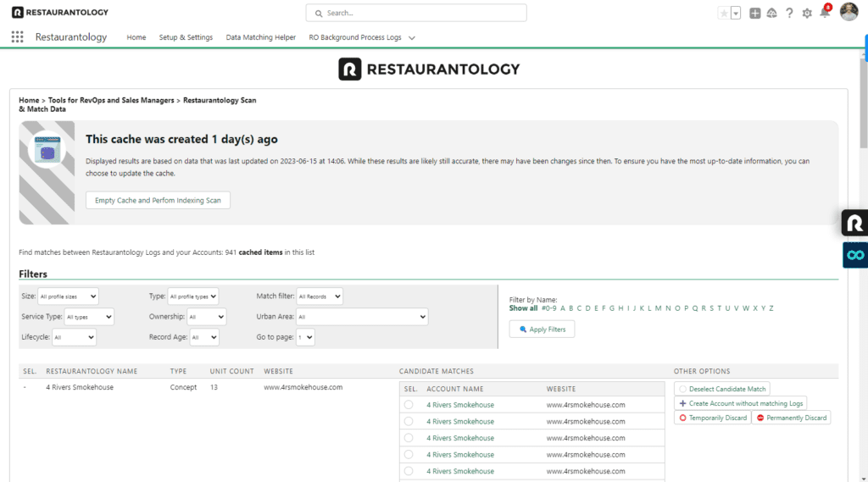Click Home breadcrumb link

[29, 100]
